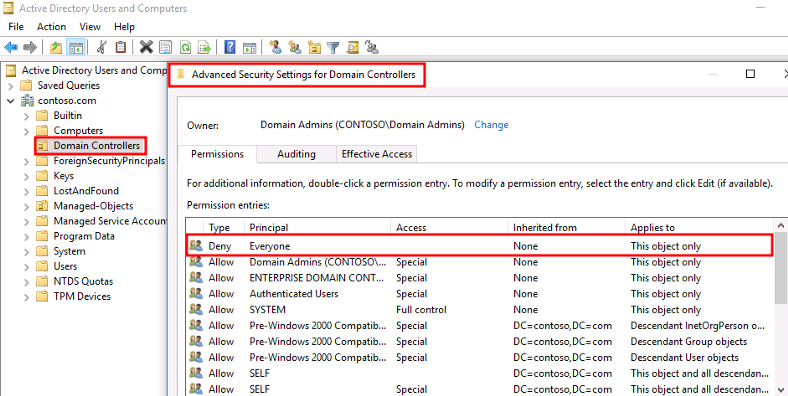Toggle the Show/Hide Console Tree icon
Screen dimensions: 788x396
75,48
